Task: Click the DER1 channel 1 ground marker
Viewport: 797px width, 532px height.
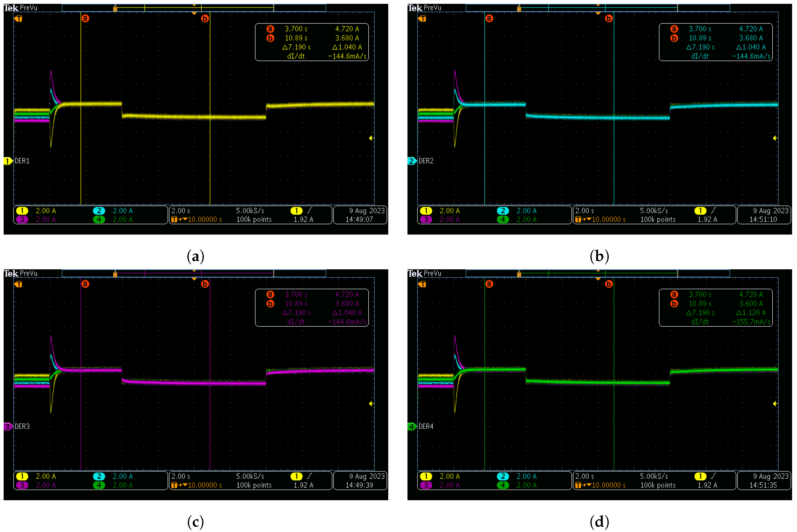Action: (7, 161)
